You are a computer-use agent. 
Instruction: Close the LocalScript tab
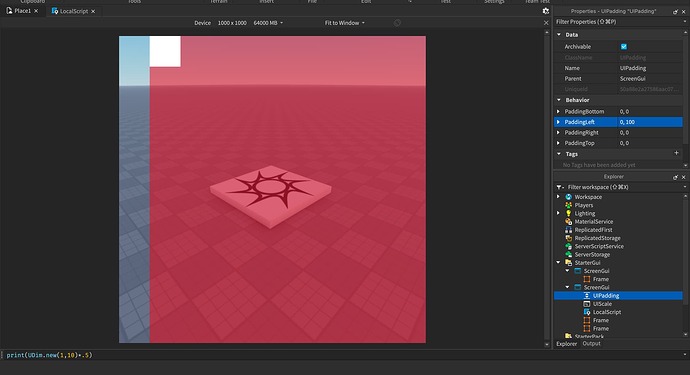click(93, 11)
